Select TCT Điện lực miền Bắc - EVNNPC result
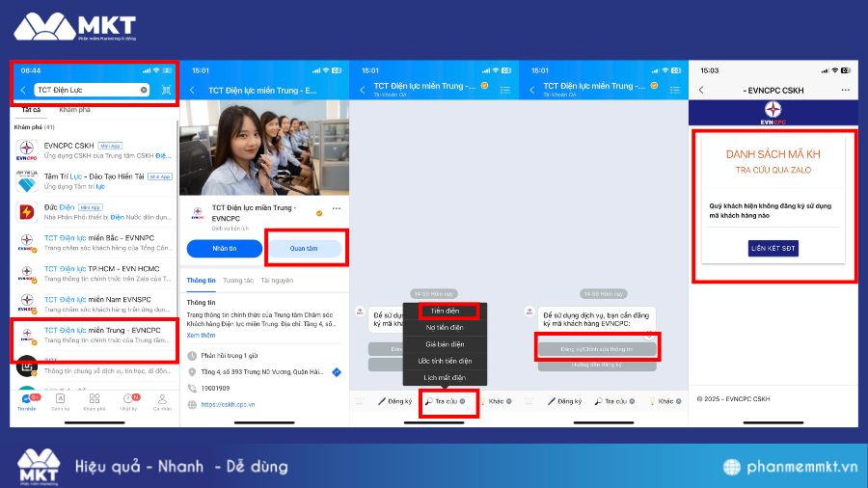 (x=95, y=242)
